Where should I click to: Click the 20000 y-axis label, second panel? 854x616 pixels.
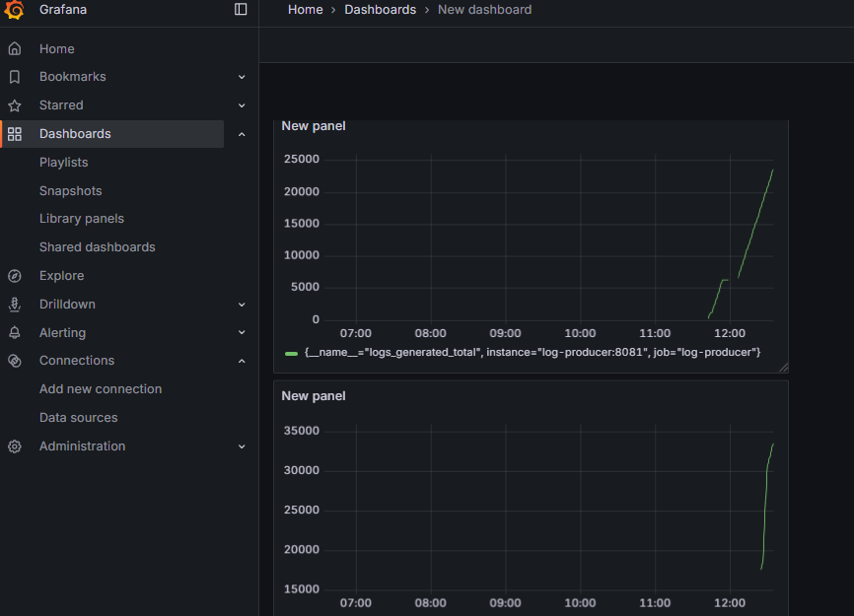click(x=301, y=550)
